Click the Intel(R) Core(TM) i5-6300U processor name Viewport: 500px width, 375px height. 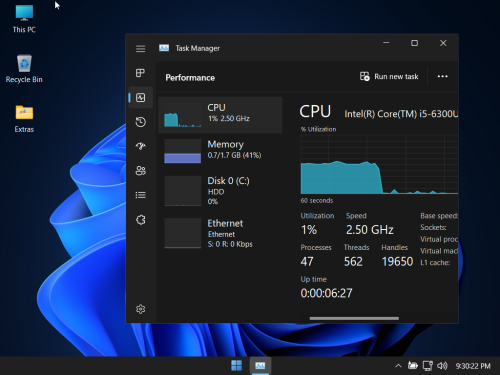tap(401, 114)
